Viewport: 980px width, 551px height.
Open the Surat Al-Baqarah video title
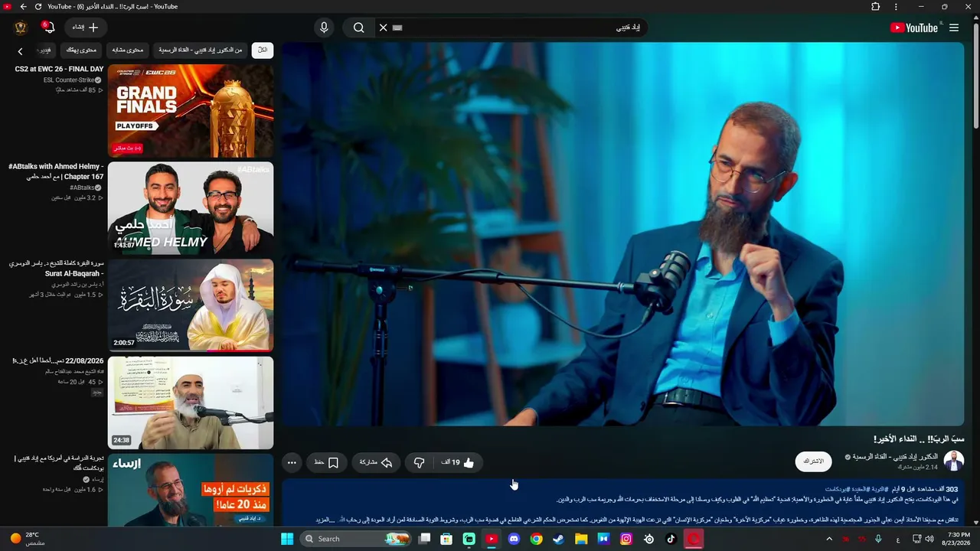coord(57,268)
